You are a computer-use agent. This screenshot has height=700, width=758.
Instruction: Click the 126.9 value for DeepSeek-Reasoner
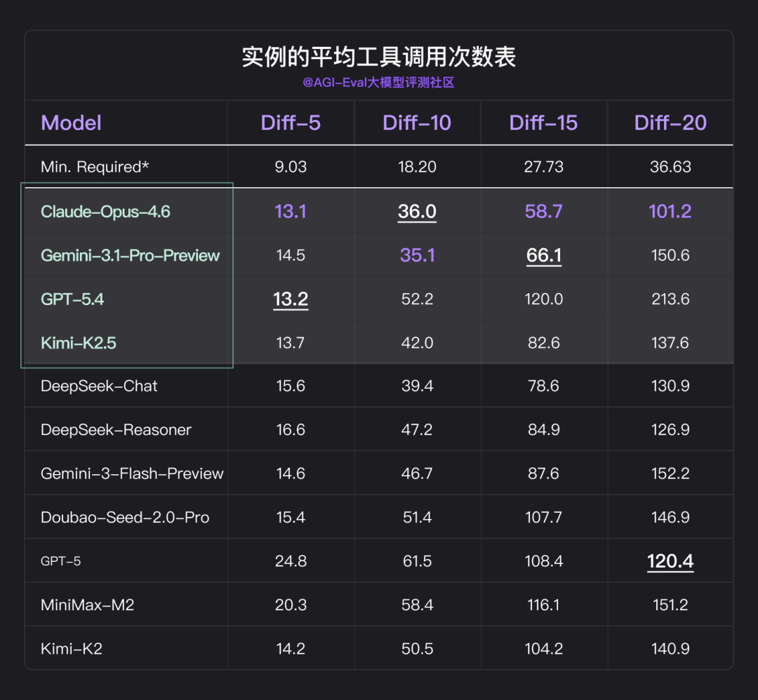[x=670, y=430]
